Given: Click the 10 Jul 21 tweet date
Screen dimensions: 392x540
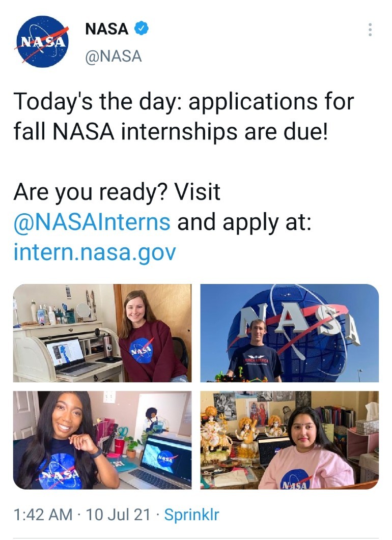Looking at the screenshot, I should 118,515.
